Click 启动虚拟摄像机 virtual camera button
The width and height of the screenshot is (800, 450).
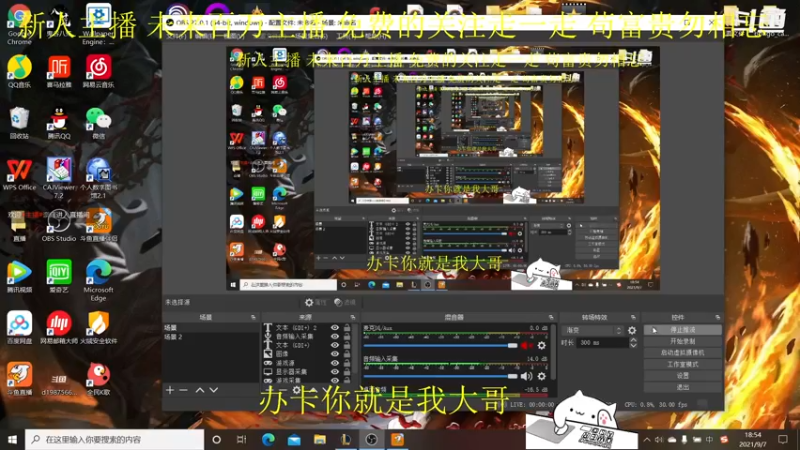pos(683,353)
